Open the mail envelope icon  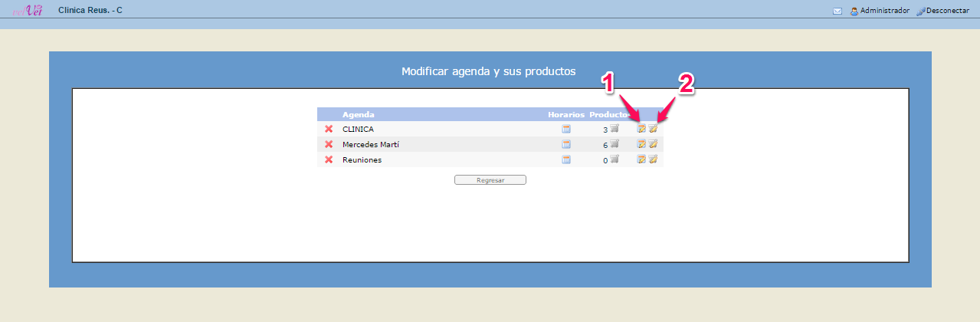click(x=837, y=11)
